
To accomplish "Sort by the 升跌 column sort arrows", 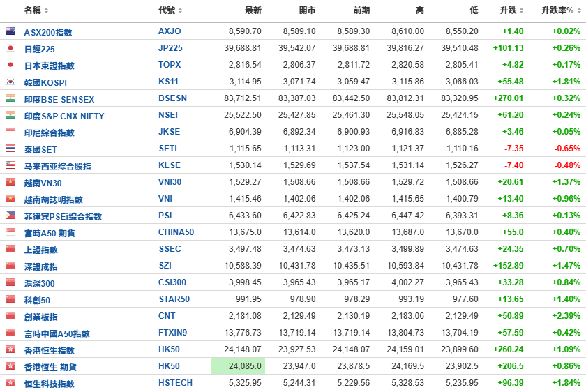I will point(521,11).
